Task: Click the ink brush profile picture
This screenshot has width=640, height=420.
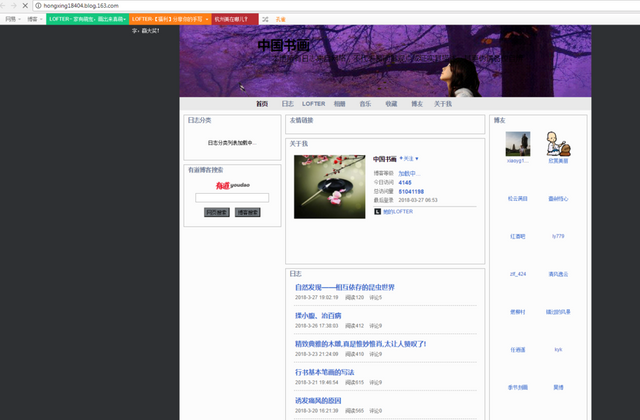Action: (329, 187)
